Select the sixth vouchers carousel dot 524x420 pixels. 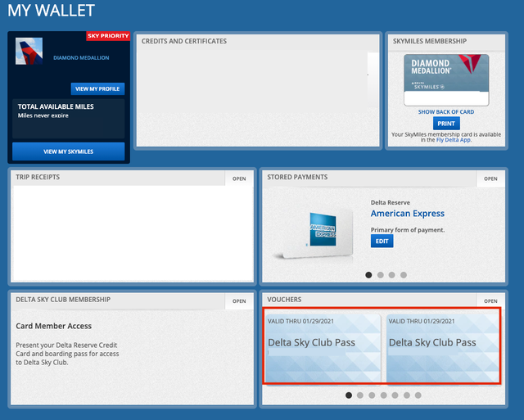[407, 395]
